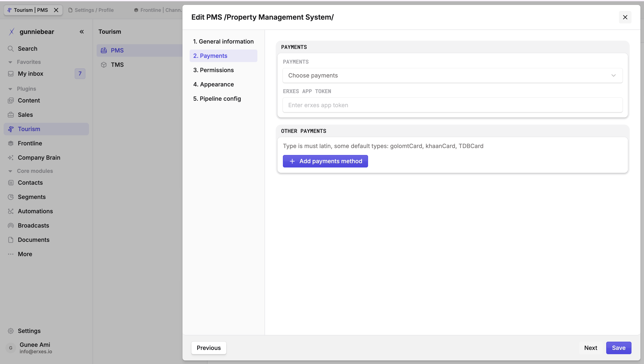Save the PMS configuration

pyautogui.click(x=619, y=348)
